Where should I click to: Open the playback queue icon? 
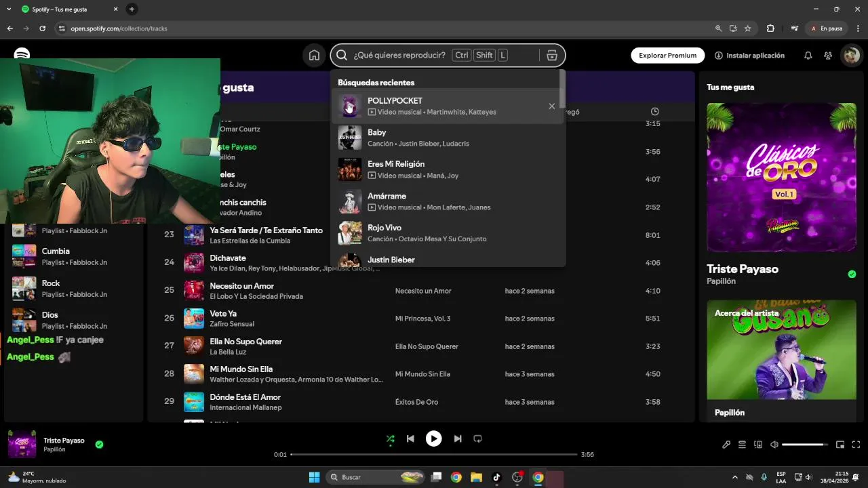pyautogui.click(x=742, y=445)
